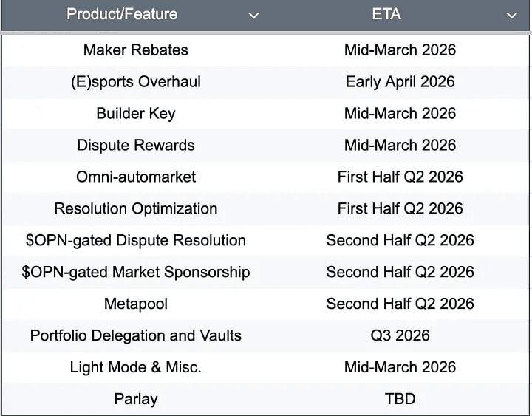
Task: Select the Resolution Optimization cell
Action: (x=136, y=209)
